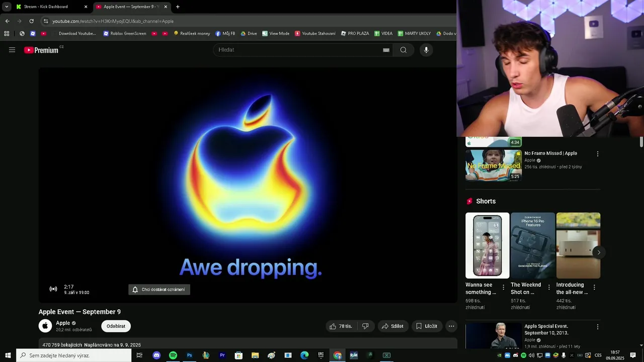The image size is (644, 362).
Task: Save the video with Uložit
Action: 426,326
